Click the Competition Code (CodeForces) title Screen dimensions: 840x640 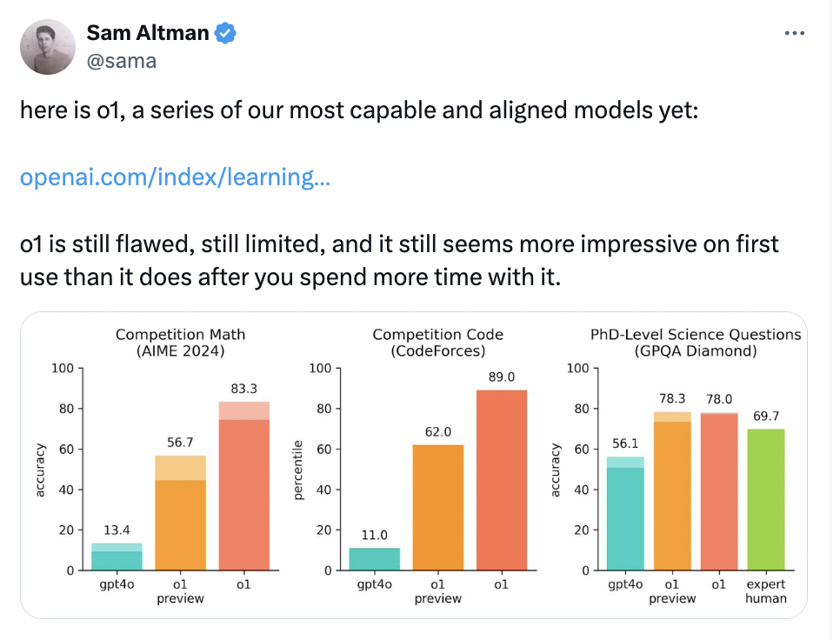437,343
